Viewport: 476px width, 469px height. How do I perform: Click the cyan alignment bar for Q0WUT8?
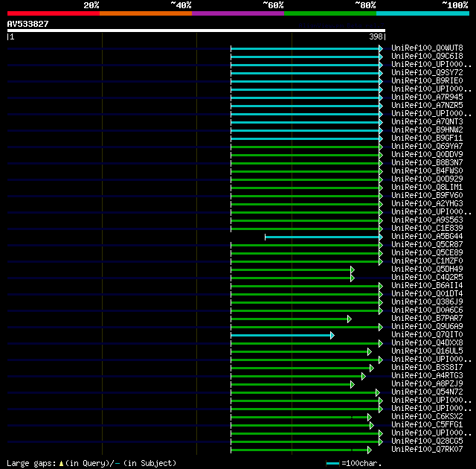click(x=305, y=48)
